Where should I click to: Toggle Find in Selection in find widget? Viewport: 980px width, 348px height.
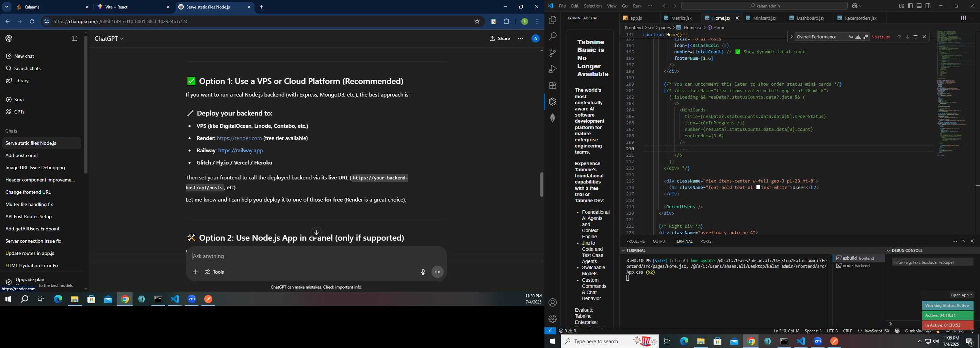(916, 37)
